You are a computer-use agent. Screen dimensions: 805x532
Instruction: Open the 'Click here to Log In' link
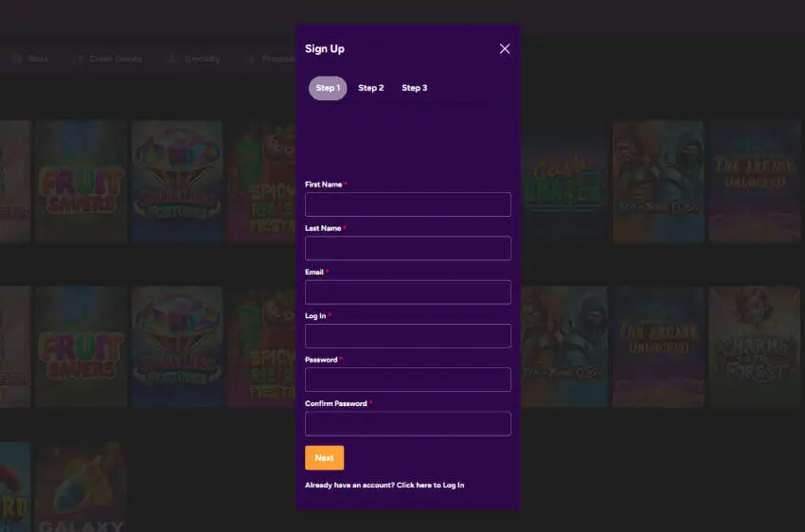click(x=430, y=486)
